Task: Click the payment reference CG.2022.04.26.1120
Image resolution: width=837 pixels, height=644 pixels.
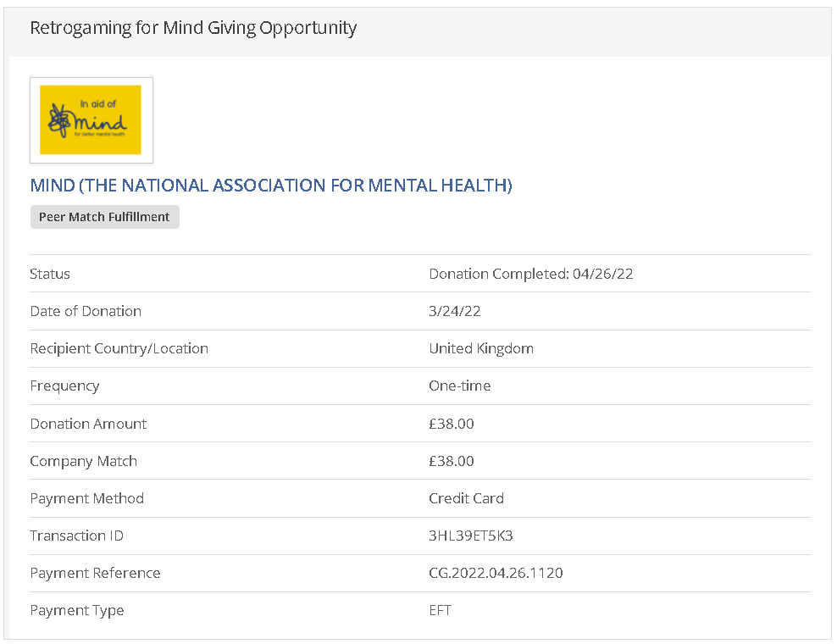Action: coord(496,573)
